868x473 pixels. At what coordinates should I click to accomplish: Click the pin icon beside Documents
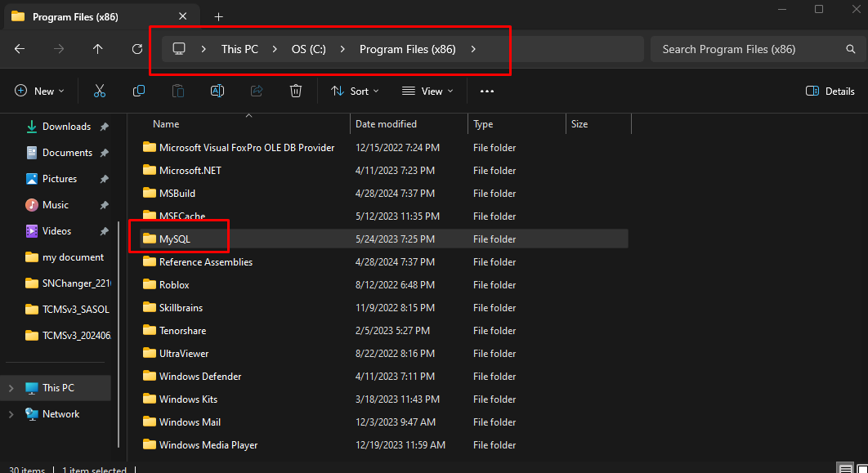coord(104,153)
